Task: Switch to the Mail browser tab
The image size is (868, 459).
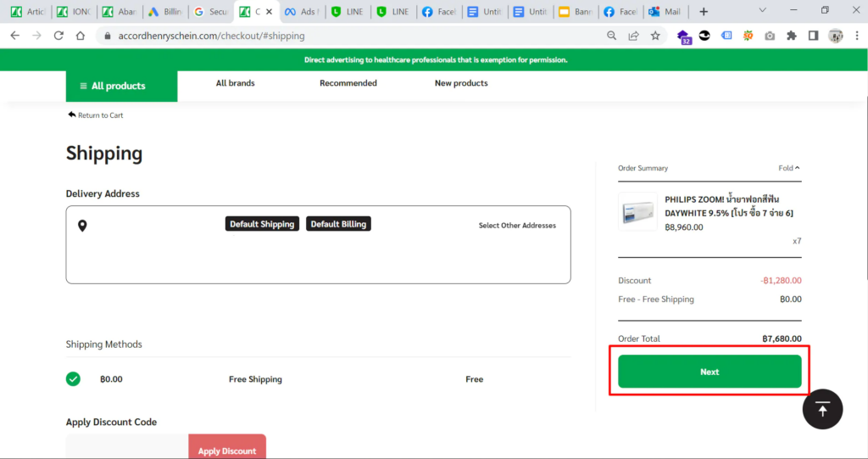Action: [665, 12]
